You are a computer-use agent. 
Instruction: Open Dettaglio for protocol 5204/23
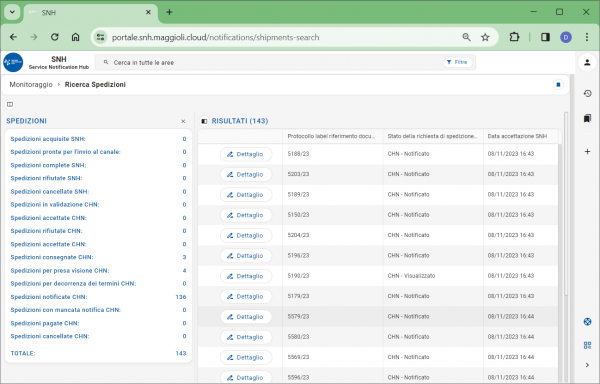click(x=246, y=235)
